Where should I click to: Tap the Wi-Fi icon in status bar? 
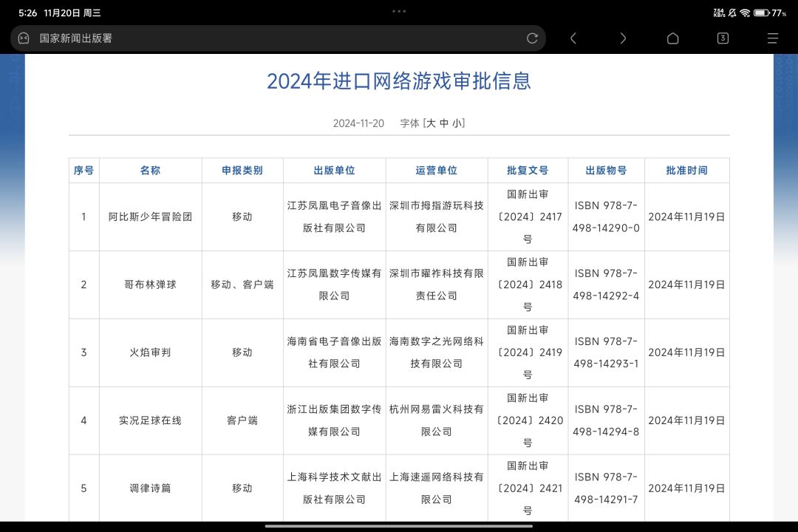pyautogui.click(x=745, y=13)
